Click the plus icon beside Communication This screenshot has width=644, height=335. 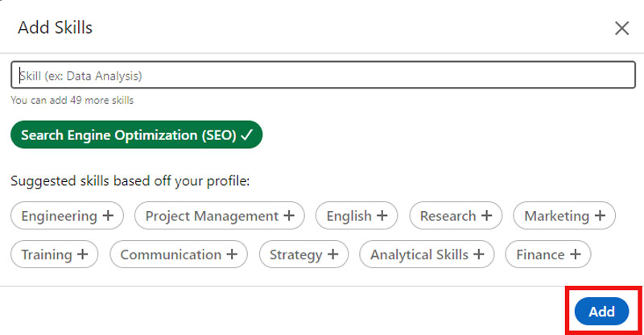[x=232, y=254]
